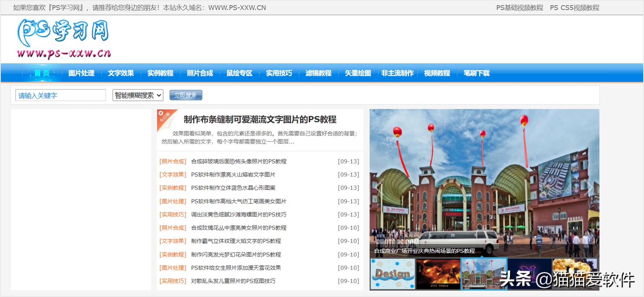The image size is (644, 297).
Task: Click [文字效果] tag beside 火山熔岩文字 article
Action: [x=173, y=175]
